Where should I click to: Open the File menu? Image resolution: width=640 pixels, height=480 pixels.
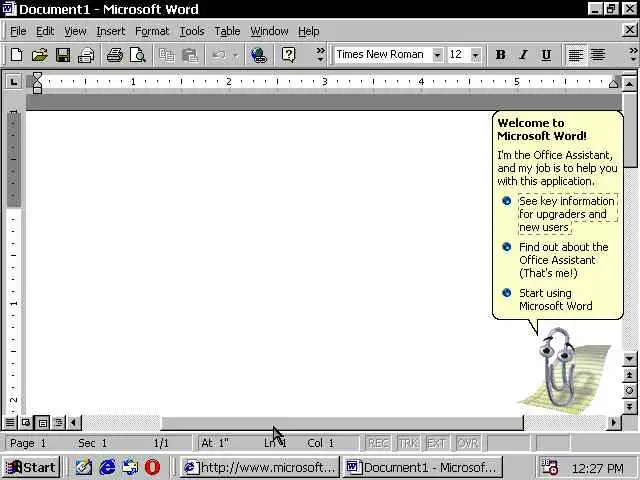pos(18,31)
